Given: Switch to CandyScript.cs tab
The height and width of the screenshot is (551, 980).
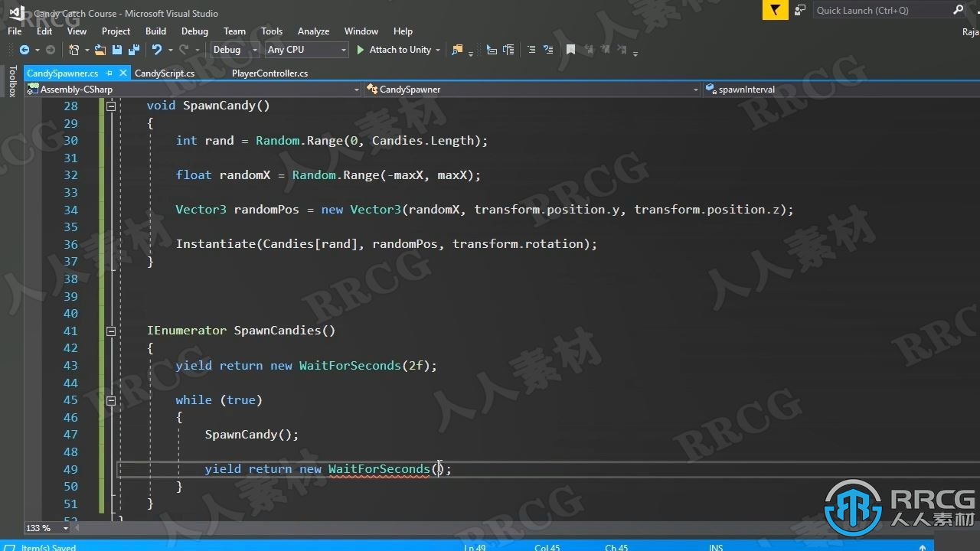Looking at the screenshot, I should tap(165, 73).
